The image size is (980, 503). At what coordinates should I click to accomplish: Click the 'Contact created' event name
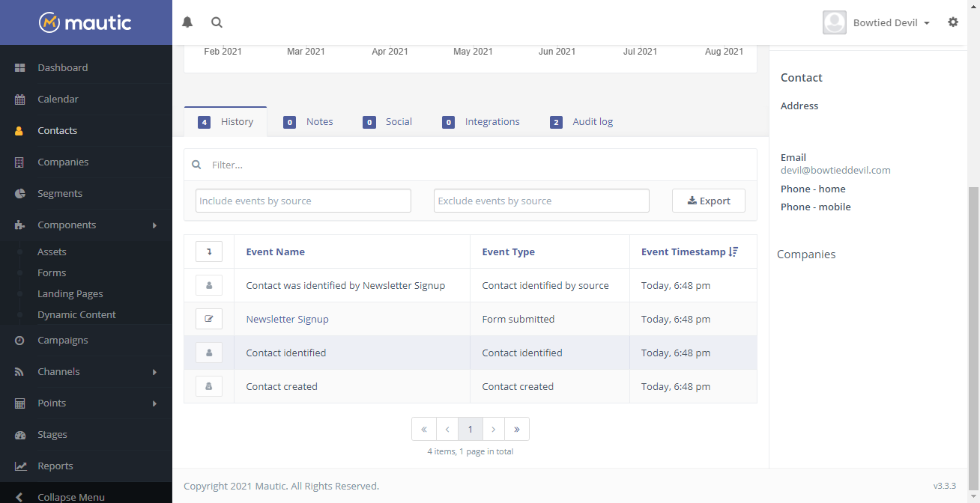[282, 386]
